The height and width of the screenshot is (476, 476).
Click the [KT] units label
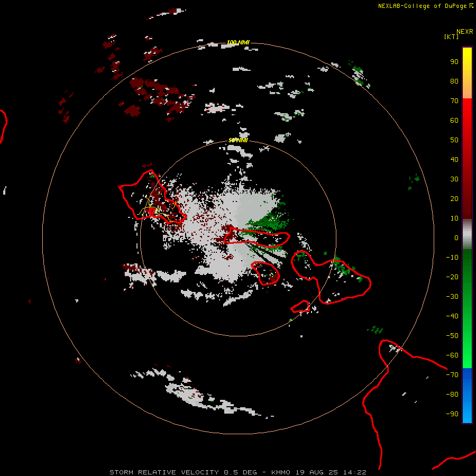tap(451, 36)
